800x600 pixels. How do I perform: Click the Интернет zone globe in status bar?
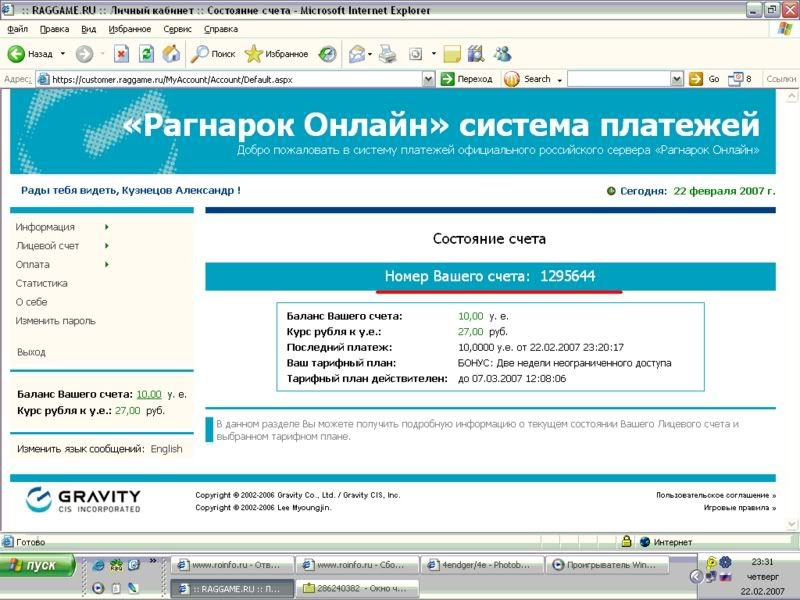click(645, 542)
